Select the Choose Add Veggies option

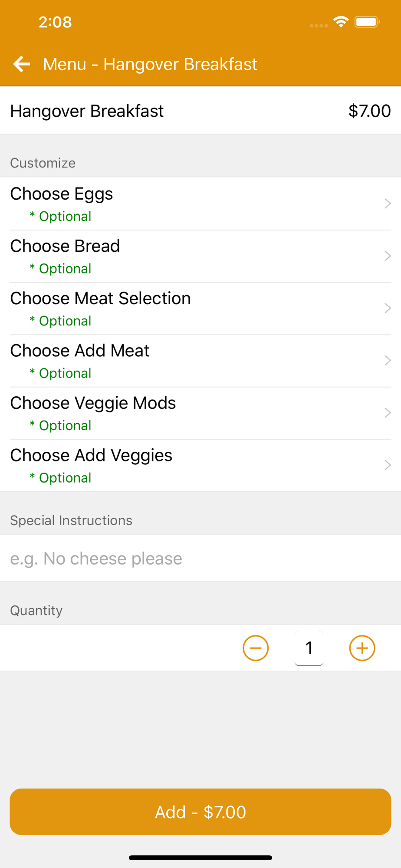click(x=200, y=465)
